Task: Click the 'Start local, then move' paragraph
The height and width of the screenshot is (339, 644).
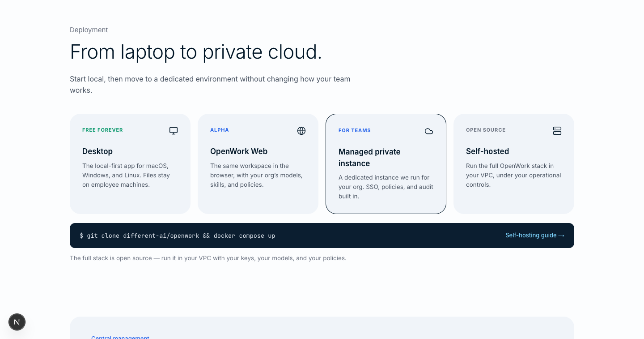Action: (x=210, y=85)
